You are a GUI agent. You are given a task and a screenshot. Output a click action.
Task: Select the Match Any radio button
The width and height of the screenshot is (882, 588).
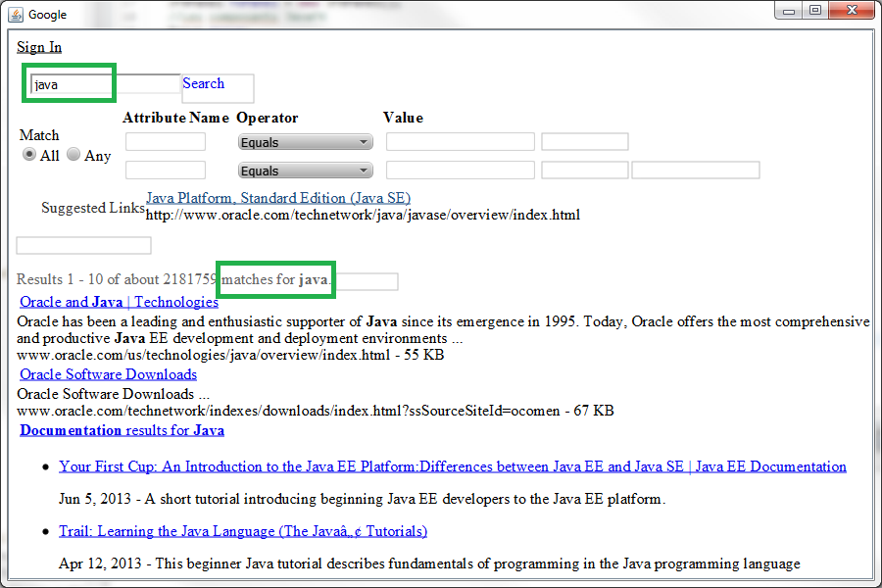click(x=73, y=154)
